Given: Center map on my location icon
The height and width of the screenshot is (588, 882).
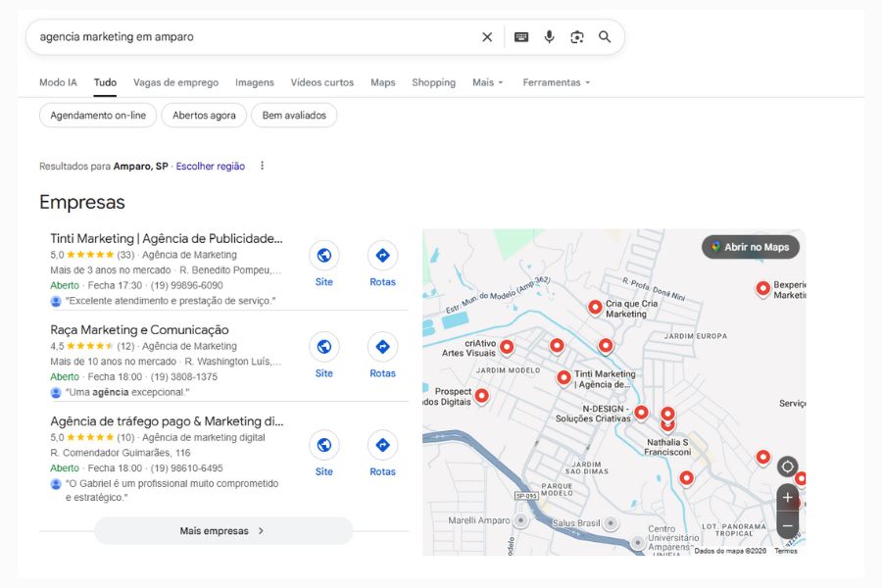Looking at the screenshot, I should tap(788, 466).
